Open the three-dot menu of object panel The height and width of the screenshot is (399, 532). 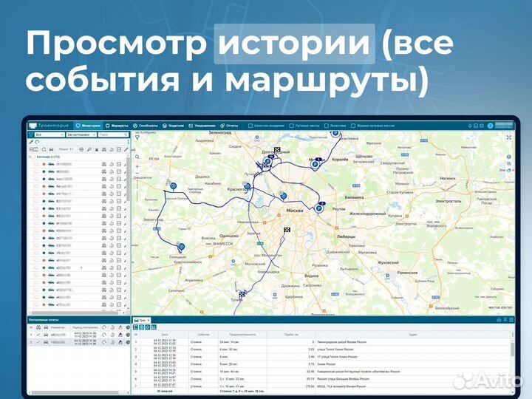tap(128, 142)
